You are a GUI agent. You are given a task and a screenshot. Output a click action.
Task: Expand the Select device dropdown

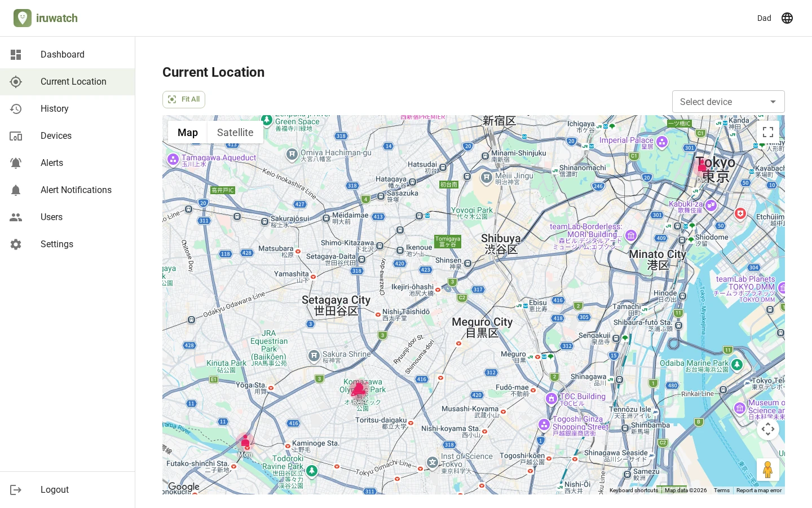pyautogui.click(x=729, y=102)
